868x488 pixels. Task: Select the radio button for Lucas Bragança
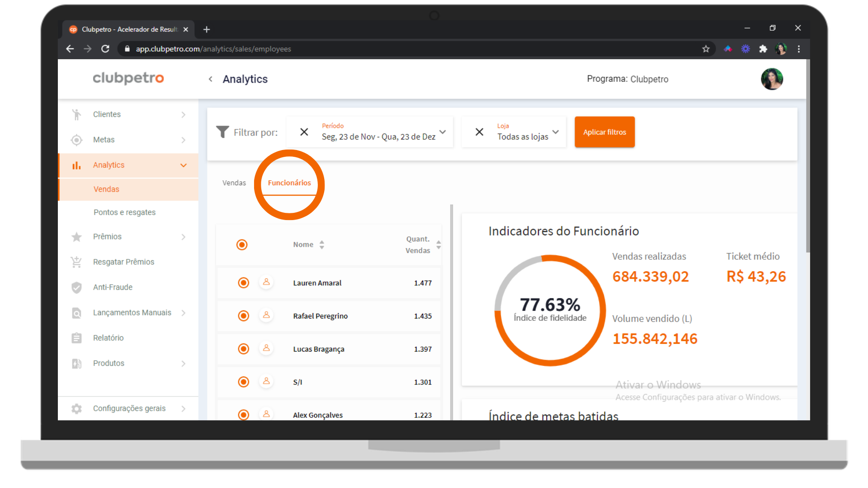point(243,349)
